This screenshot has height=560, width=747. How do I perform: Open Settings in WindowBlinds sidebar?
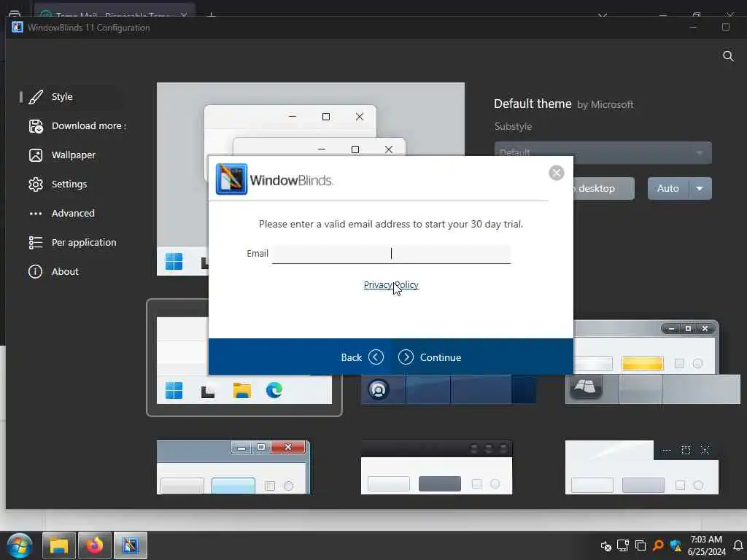tap(69, 184)
